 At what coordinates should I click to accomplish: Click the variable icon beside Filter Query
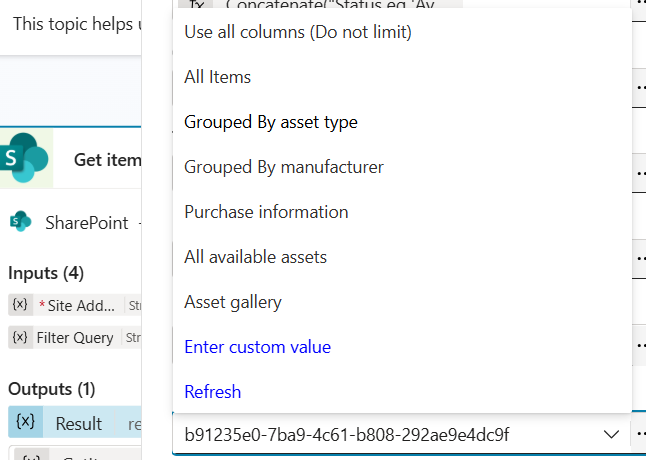pos(20,338)
